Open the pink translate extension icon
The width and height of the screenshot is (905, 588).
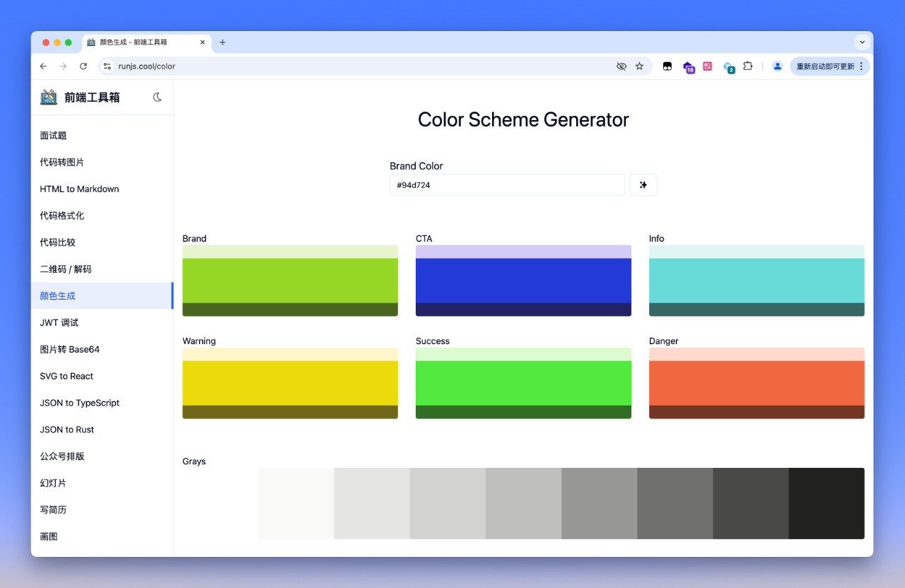[708, 66]
